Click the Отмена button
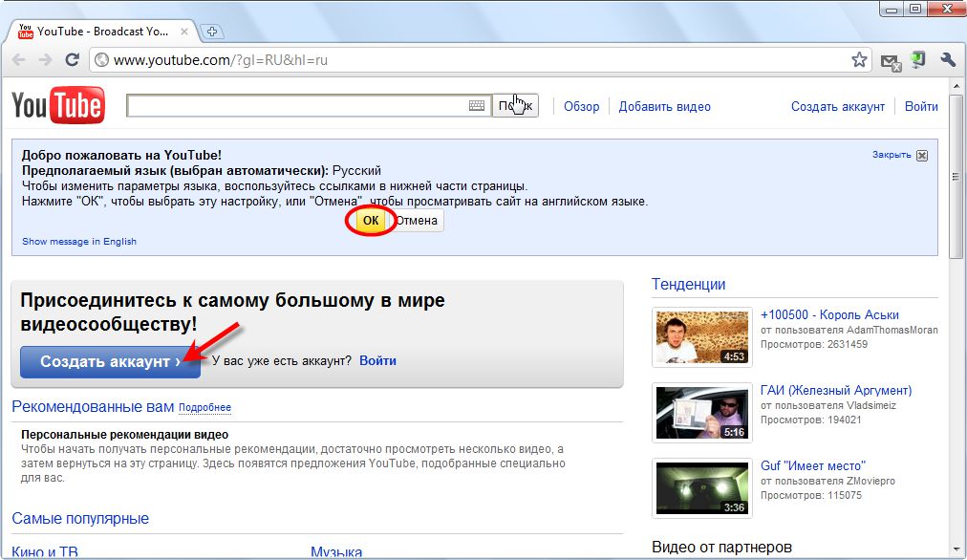 coord(417,220)
